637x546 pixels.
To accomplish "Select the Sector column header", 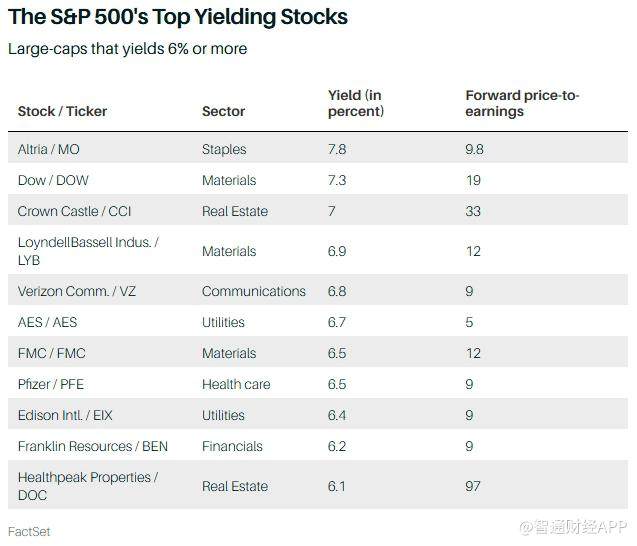I will (223, 111).
